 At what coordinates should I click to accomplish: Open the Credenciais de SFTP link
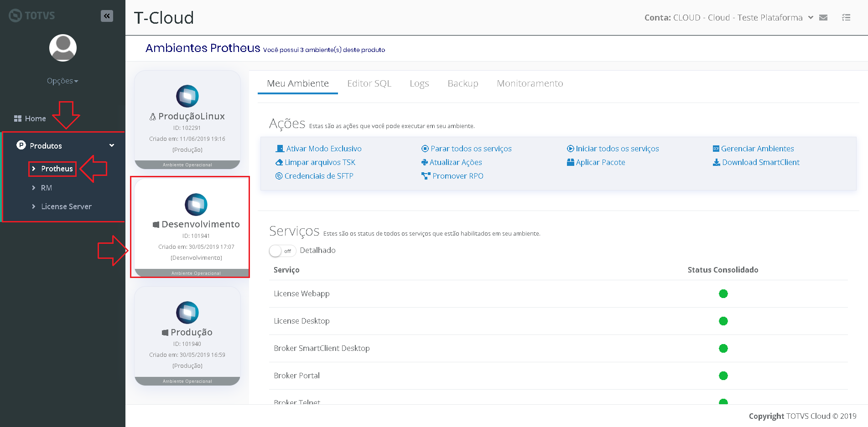coord(319,176)
